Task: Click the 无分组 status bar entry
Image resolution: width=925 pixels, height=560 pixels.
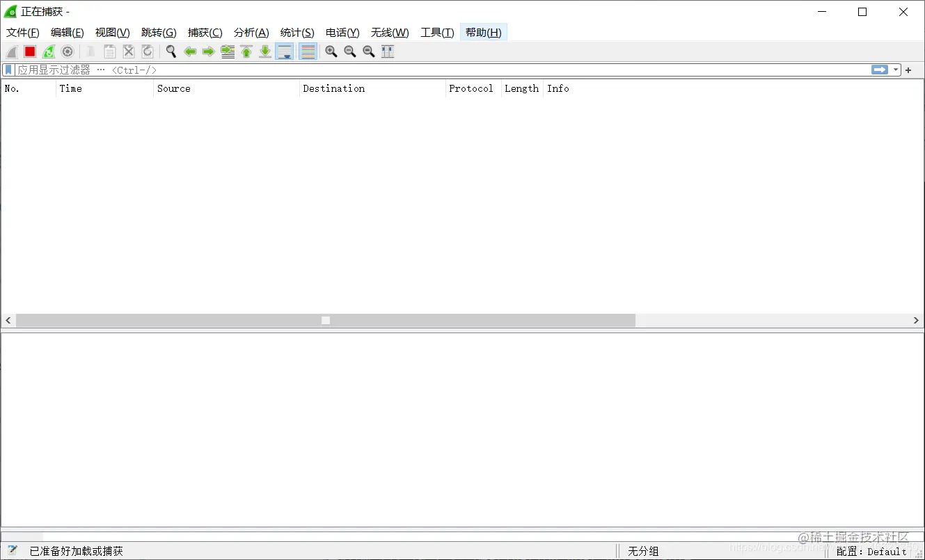Action: click(x=643, y=551)
